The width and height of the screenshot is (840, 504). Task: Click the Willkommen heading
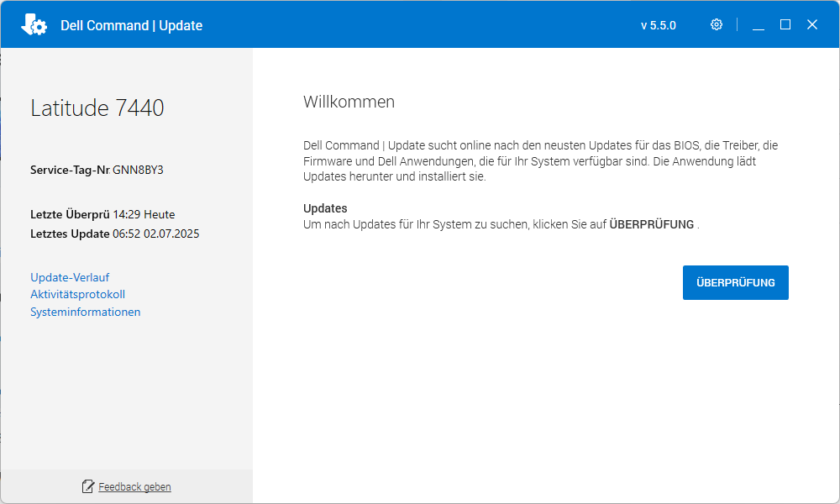pyautogui.click(x=349, y=102)
